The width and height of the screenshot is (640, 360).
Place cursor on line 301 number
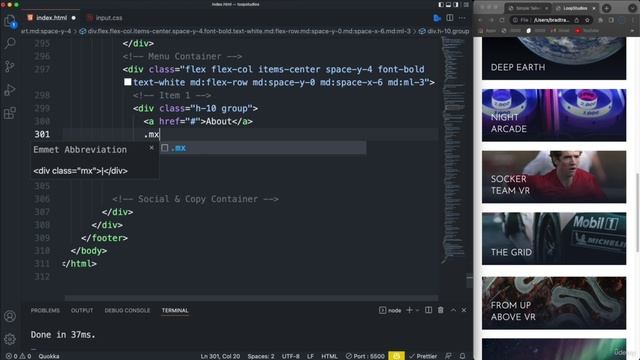point(42,134)
